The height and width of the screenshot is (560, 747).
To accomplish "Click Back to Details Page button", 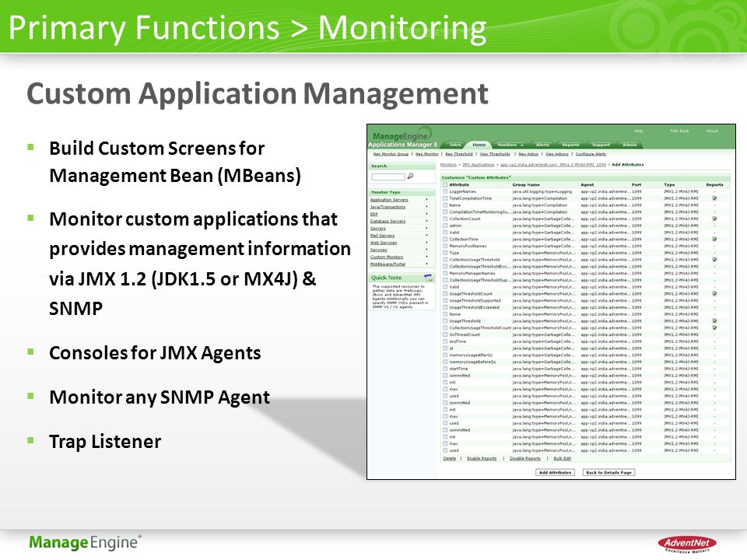I will coord(608,472).
